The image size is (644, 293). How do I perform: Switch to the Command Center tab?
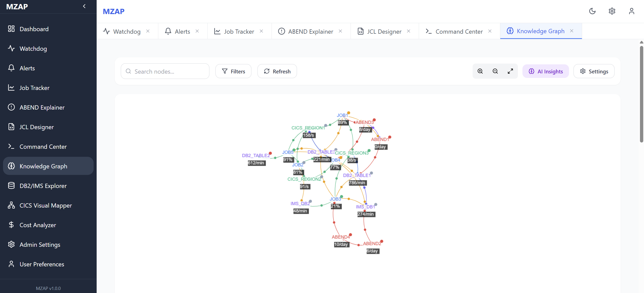click(459, 31)
